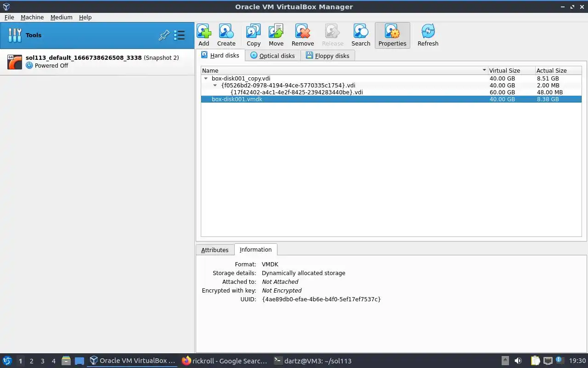
Task: Click the Dynamically allocated storage text
Action: 303,273
